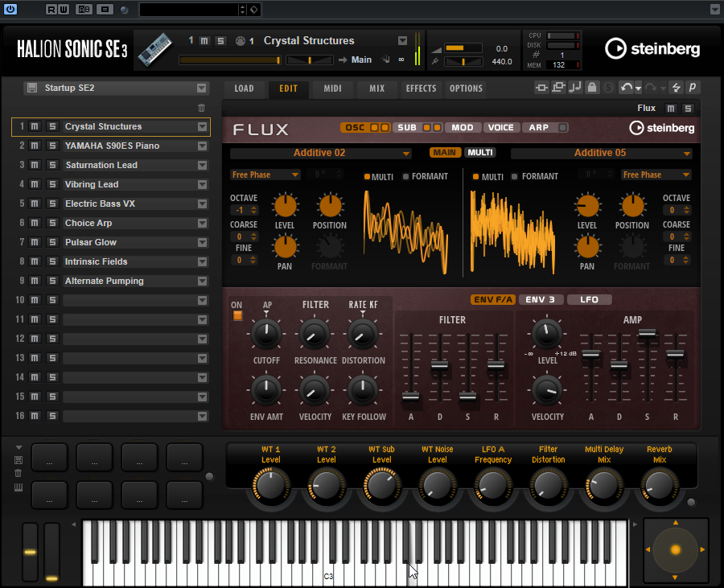Toggle filter ON orange switch
This screenshot has width=724, height=588.
click(237, 315)
